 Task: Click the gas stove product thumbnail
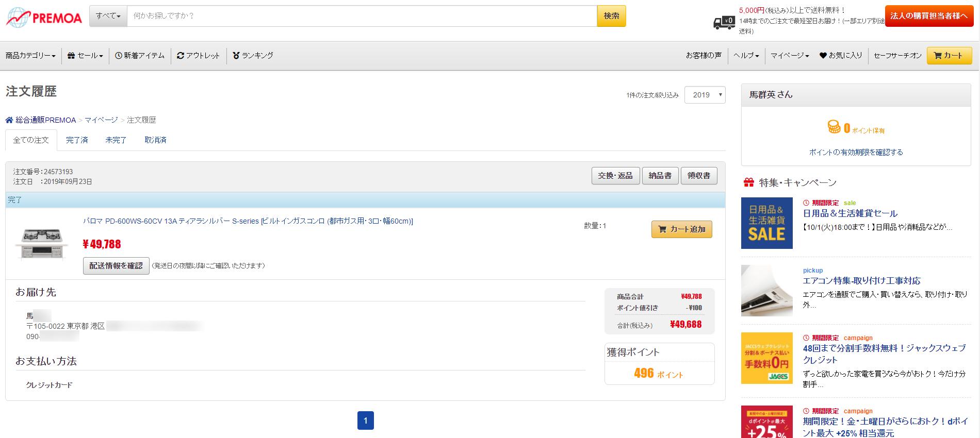[x=41, y=244]
